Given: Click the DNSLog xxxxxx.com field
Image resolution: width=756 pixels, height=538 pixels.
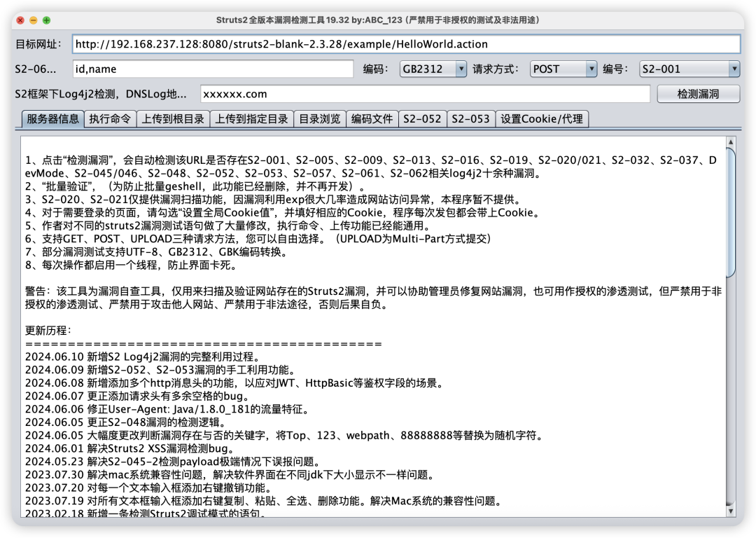Looking at the screenshot, I should pyautogui.click(x=425, y=94).
